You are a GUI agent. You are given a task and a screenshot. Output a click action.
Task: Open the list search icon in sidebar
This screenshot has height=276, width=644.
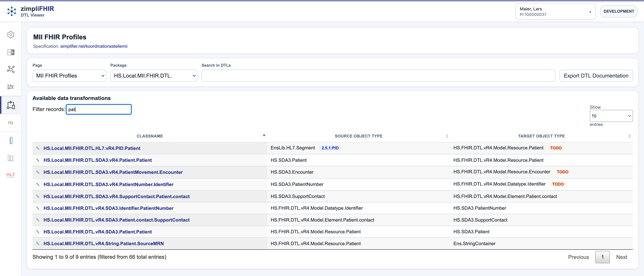(x=11, y=123)
